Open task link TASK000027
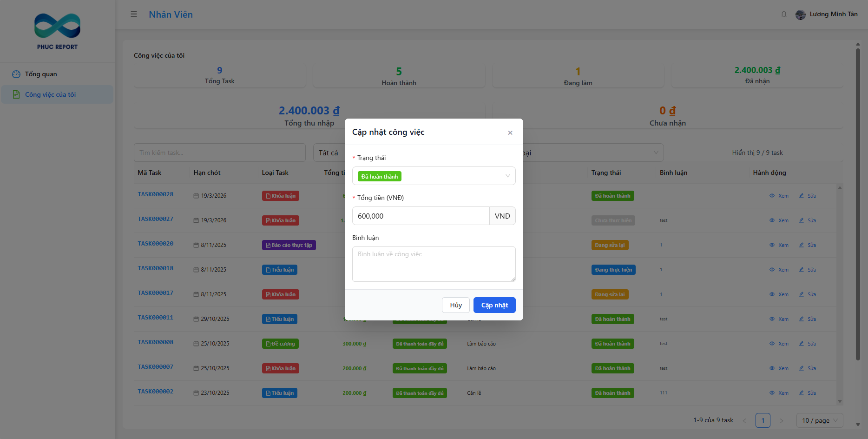This screenshot has height=439, width=868. pyautogui.click(x=155, y=219)
